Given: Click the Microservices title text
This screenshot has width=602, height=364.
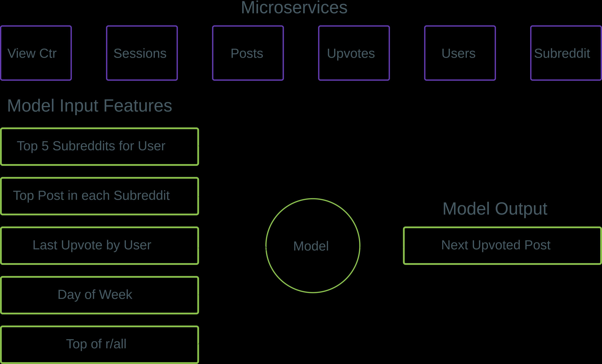Looking at the screenshot, I should click(x=294, y=8).
